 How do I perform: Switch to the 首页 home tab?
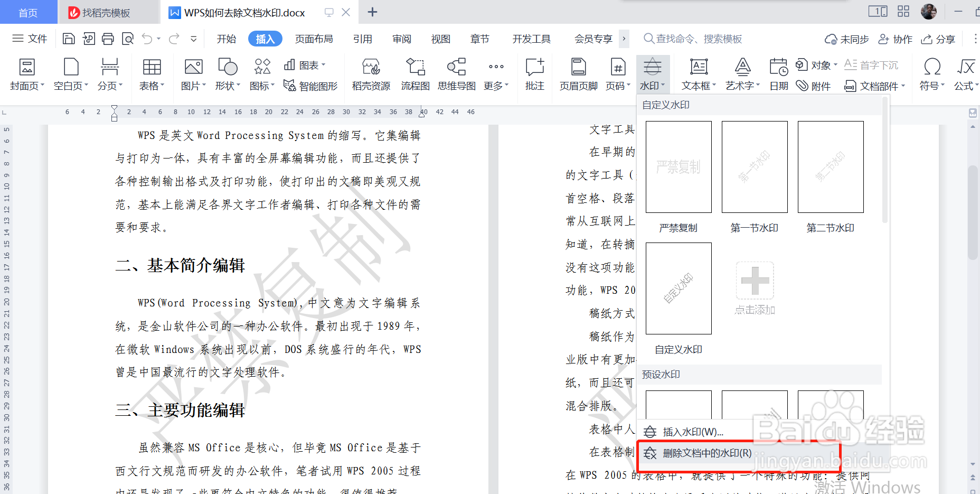[x=28, y=12]
